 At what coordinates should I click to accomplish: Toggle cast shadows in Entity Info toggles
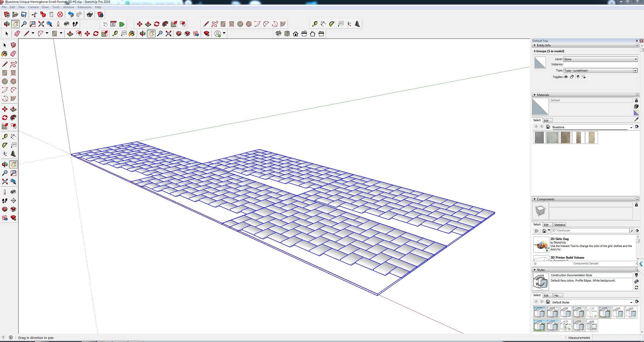pos(578,77)
